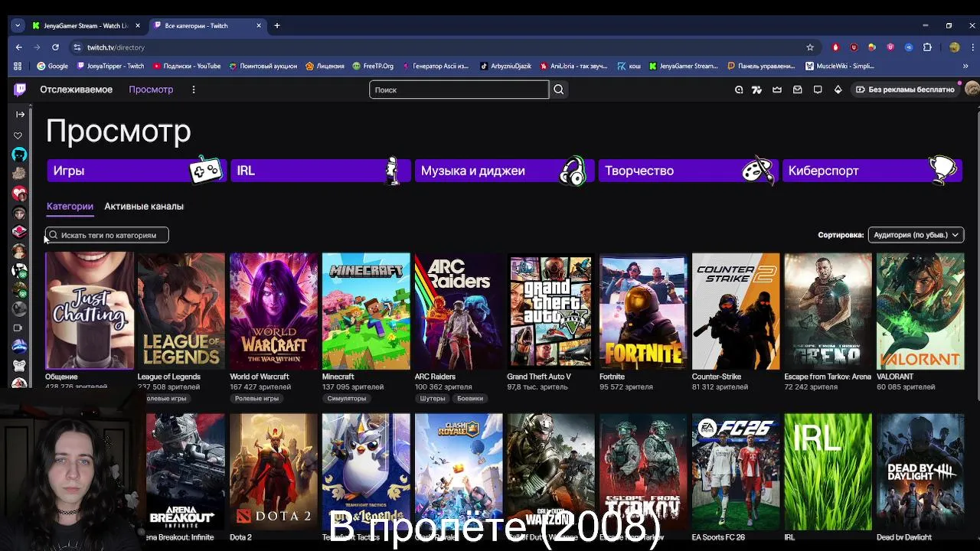Open the Музыка и диджеи banner

(503, 171)
